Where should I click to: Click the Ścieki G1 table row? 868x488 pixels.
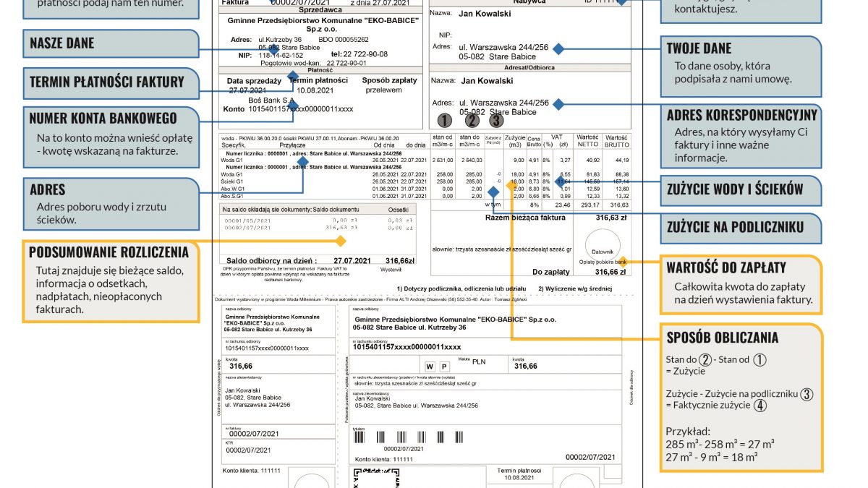point(427,181)
